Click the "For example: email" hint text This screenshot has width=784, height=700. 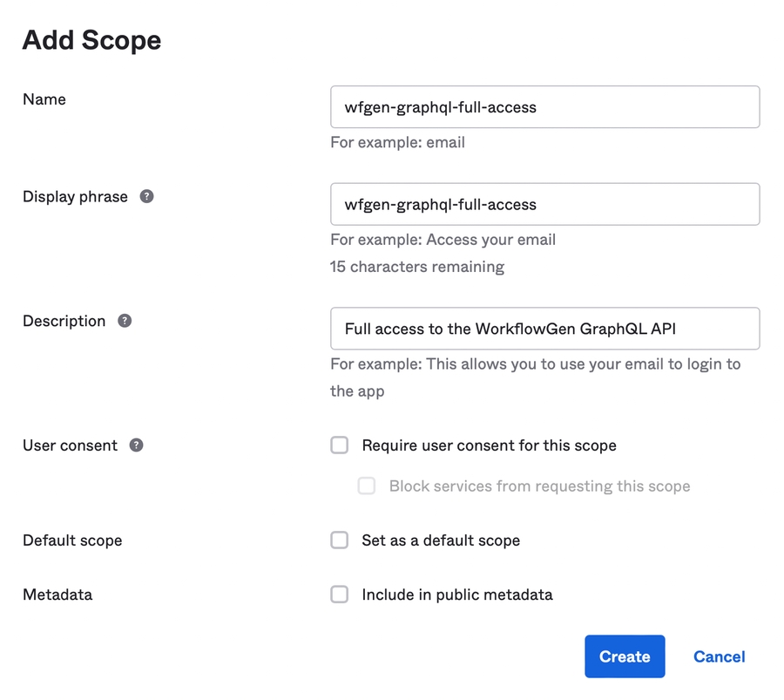[x=397, y=142]
